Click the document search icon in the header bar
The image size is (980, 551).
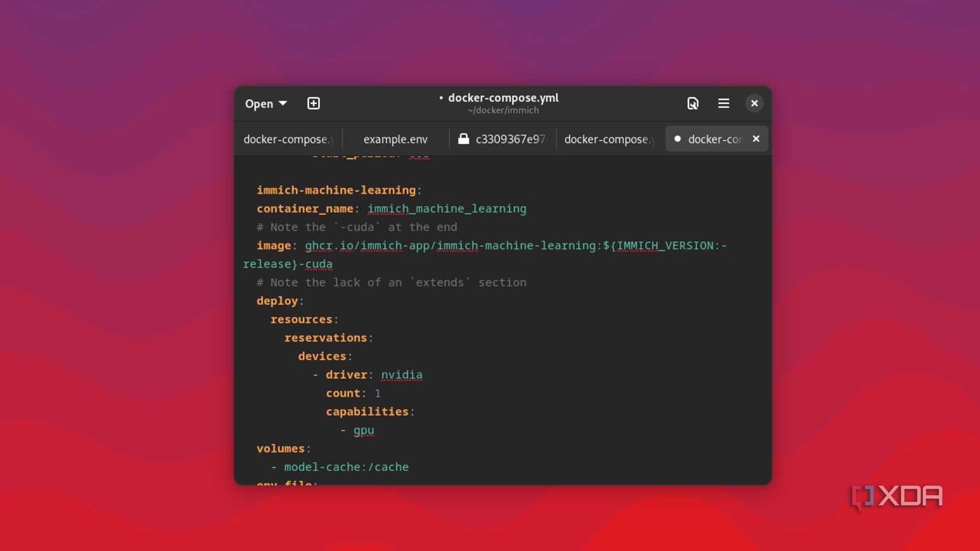point(693,103)
